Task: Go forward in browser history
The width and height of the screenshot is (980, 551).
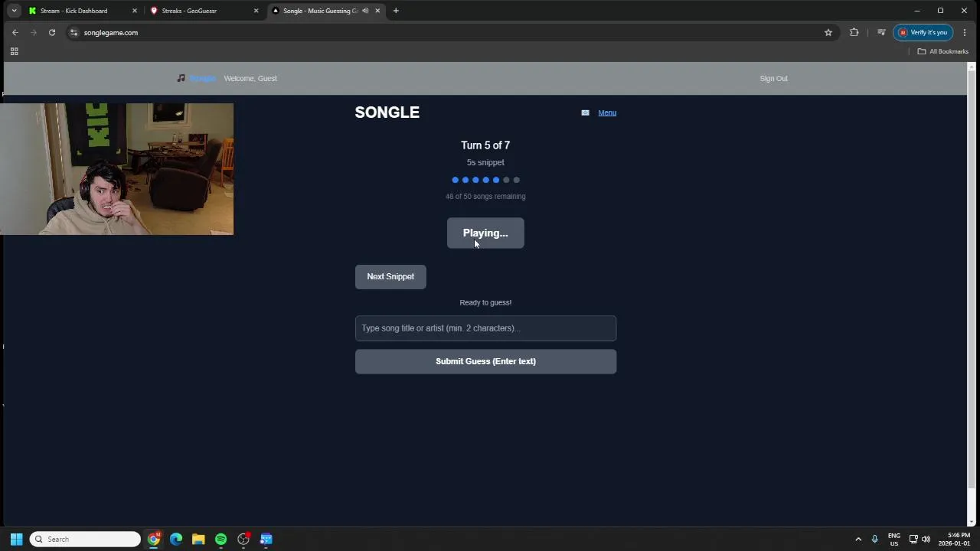Action: pos(34,32)
